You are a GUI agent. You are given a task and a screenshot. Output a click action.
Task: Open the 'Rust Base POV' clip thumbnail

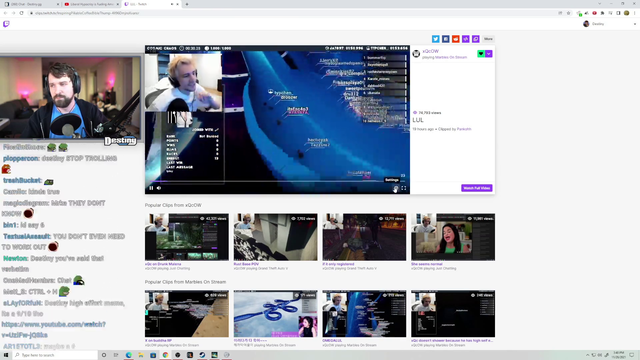[x=276, y=237]
